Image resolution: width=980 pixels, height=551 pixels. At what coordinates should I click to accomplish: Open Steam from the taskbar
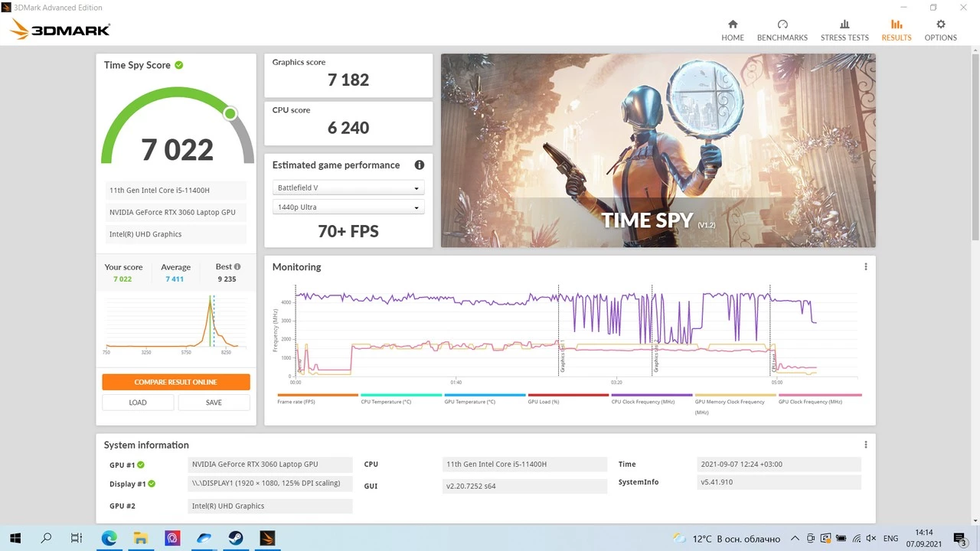point(235,538)
